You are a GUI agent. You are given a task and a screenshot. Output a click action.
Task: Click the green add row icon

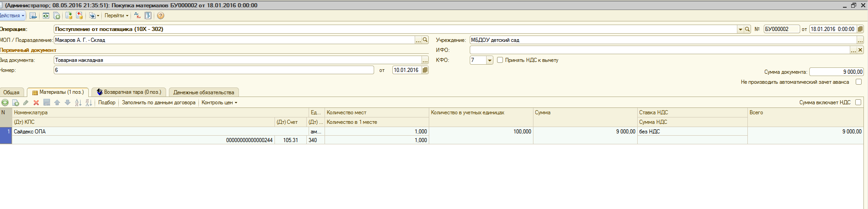(5, 102)
